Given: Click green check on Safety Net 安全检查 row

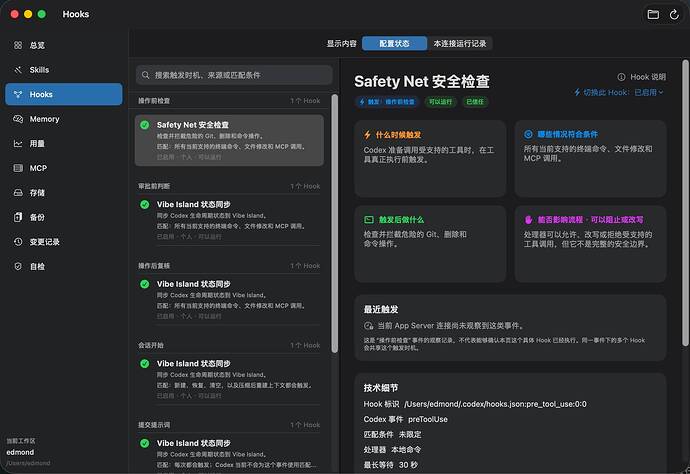Looking at the screenshot, I should pyautogui.click(x=144, y=125).
